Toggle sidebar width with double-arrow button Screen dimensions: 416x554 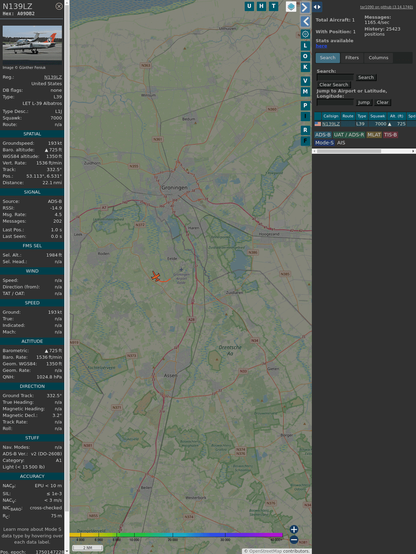tap(317, 7)
